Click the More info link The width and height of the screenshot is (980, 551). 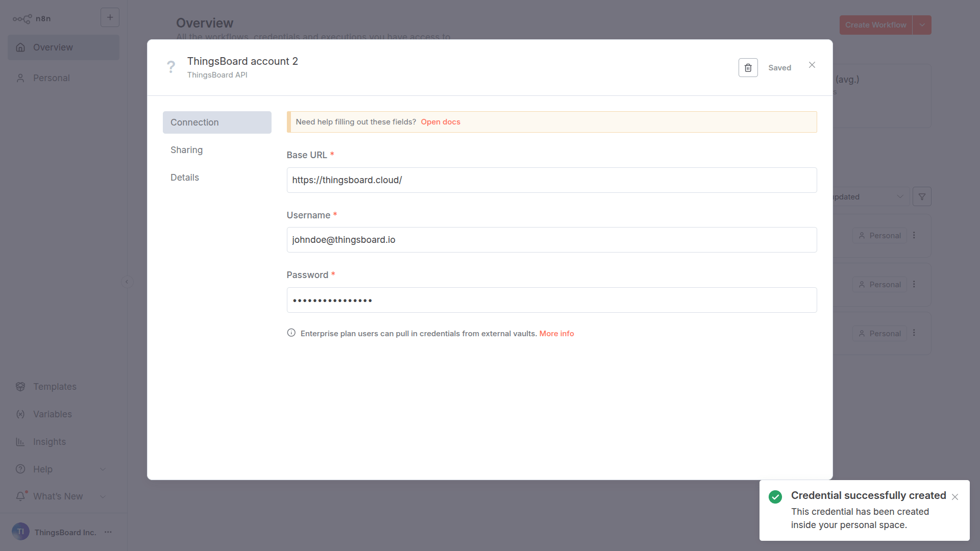(556, 334)
